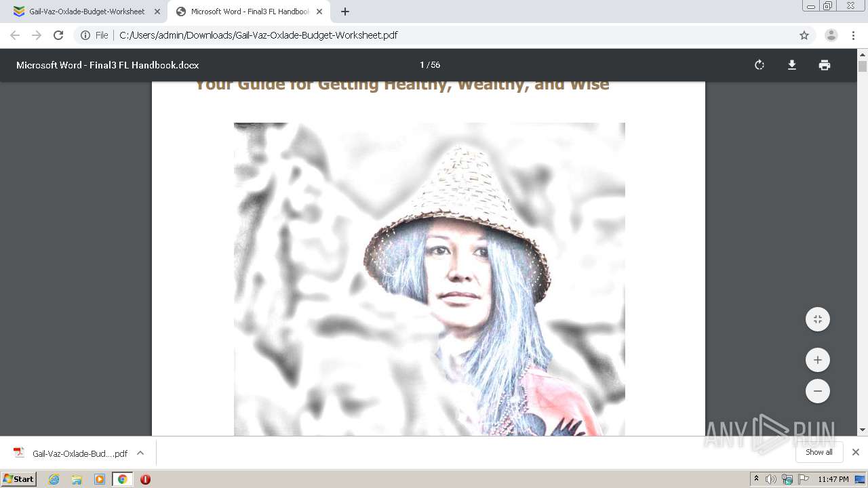Click the clock showing 11:47 PM

[x=833, y=479]
